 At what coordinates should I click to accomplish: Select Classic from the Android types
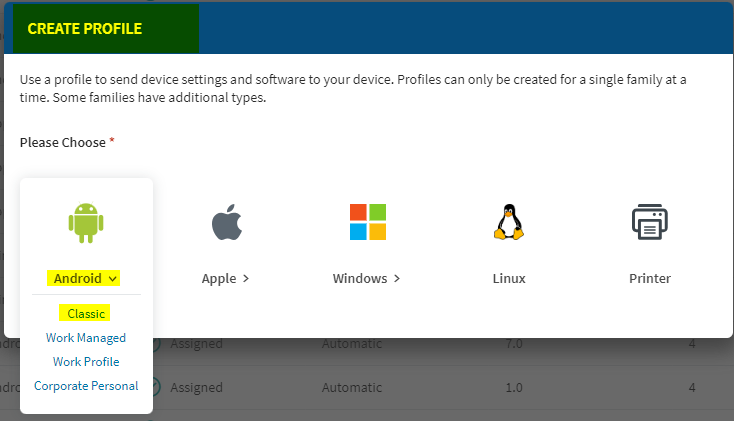click(86, 314)
